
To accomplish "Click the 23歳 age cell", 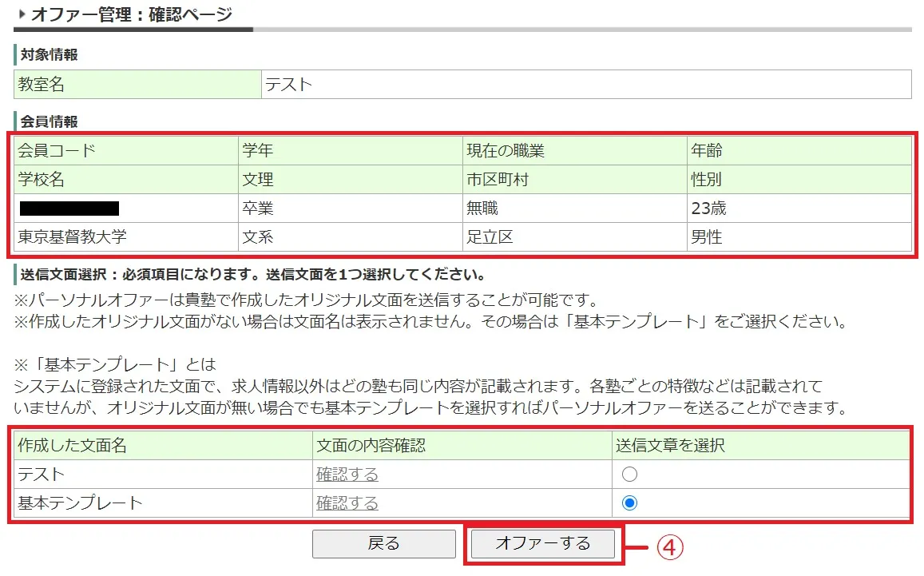I will (x=708, y=209).
